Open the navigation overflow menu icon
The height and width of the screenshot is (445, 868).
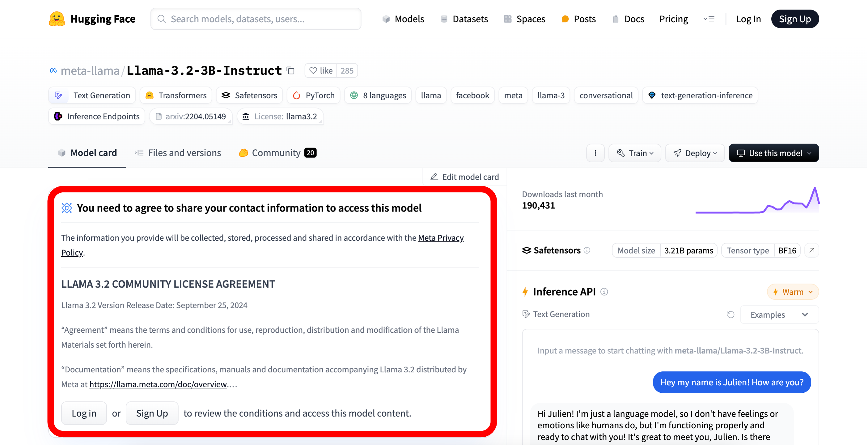[709, 19]
